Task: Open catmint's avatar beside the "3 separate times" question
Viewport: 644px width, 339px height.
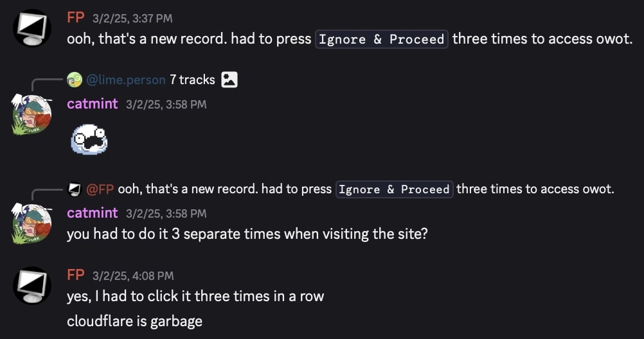Action: tap(32, 223)
